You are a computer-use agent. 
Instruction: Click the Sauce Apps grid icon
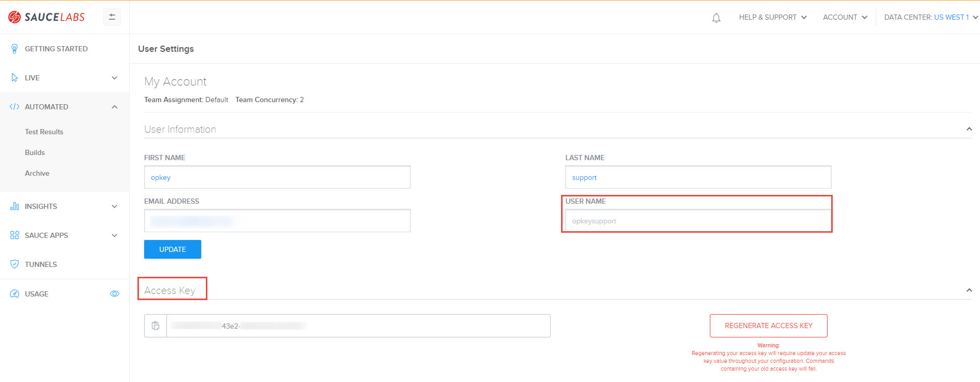click(15, 235)
